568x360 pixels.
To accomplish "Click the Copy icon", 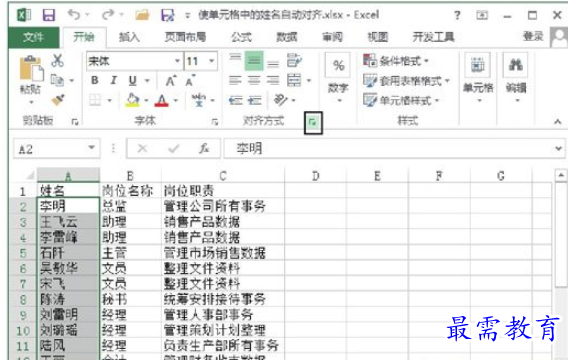I will (57, 80).
